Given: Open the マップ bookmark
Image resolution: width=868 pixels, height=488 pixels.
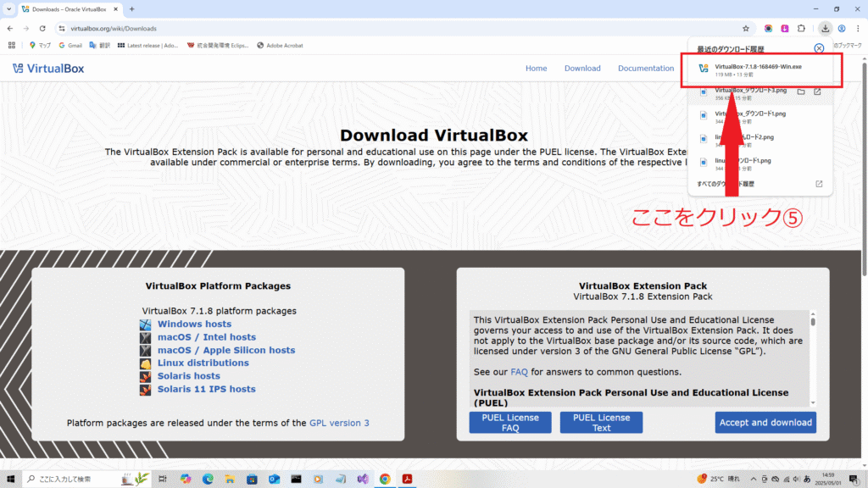Looking at the screenshot, I should click(x=40, y=46).
